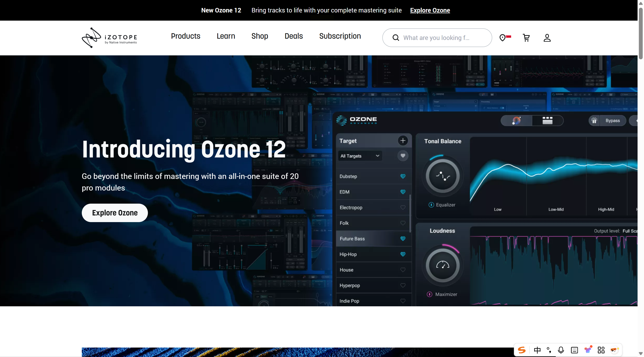The image size is (644, 357).
Task: Click the white Explore Ozone button
Action: pyautogui.click(x=115, y=213)
